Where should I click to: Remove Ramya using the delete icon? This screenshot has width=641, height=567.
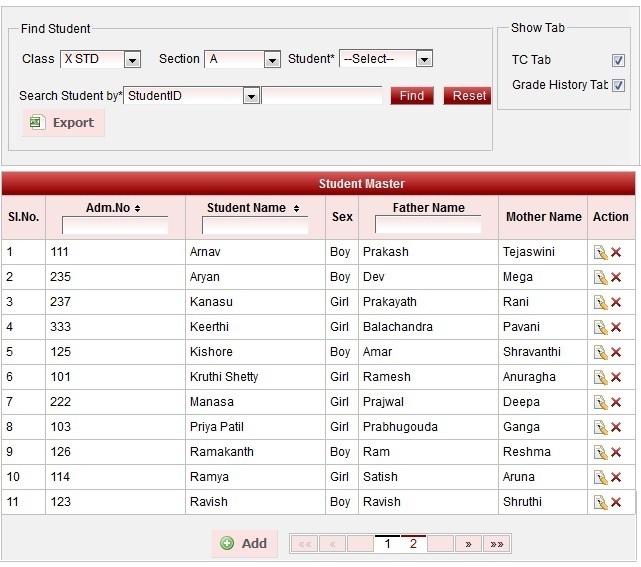616,478
